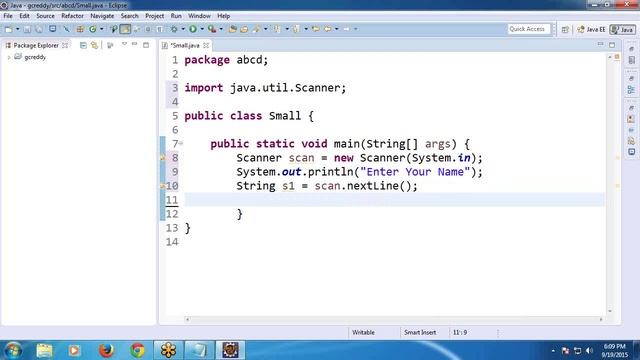Close the Package Explorer view
The height and width of the screenshot is (360, 640).
[x=65, y=45]
